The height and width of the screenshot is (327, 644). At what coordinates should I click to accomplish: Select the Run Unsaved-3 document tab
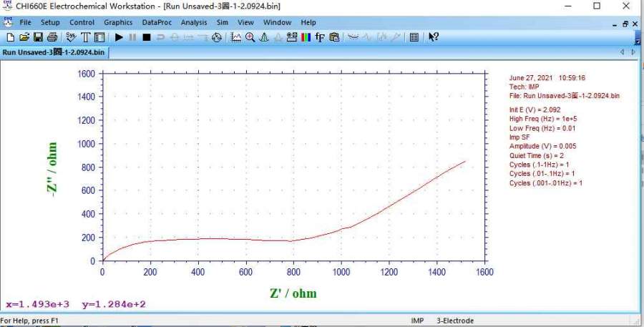[x=54, y=52]
